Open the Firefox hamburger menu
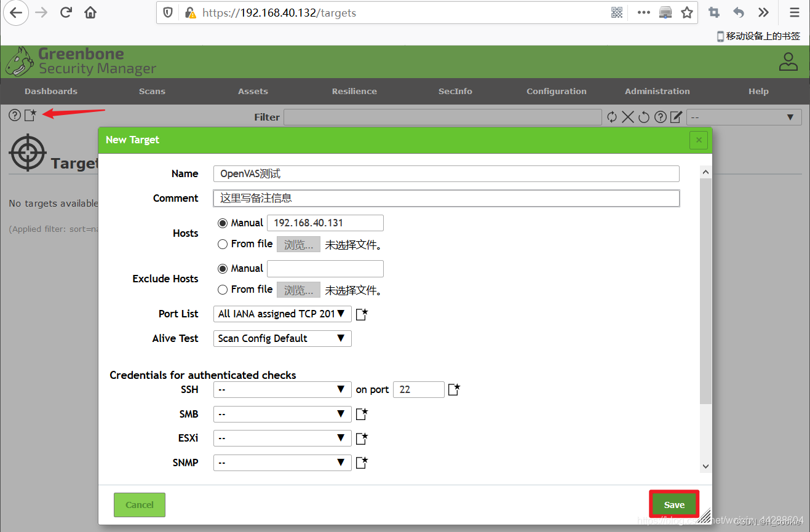The width and height of the screenshot is (810, 532). (x=795, y=13)
